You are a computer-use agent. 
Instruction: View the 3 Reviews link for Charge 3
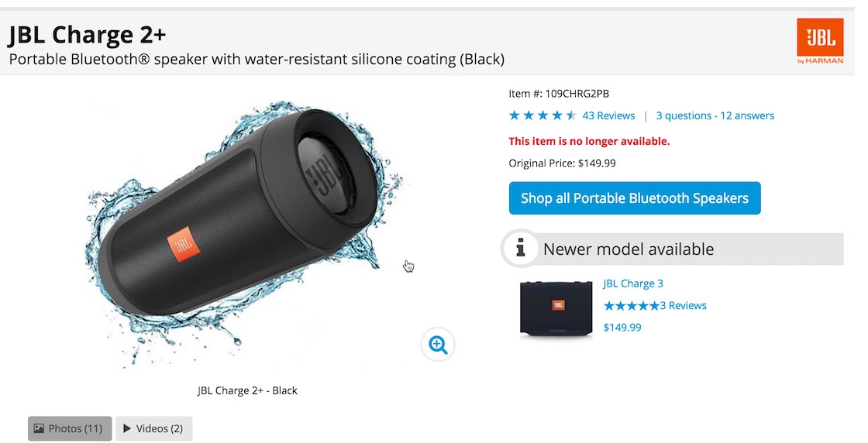(683, 306)
